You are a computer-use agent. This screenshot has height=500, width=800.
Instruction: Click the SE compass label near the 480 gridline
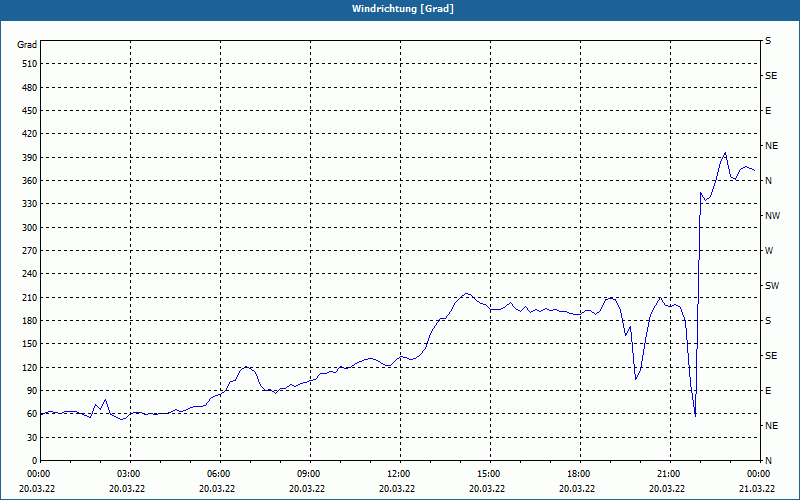click(771, 76)
